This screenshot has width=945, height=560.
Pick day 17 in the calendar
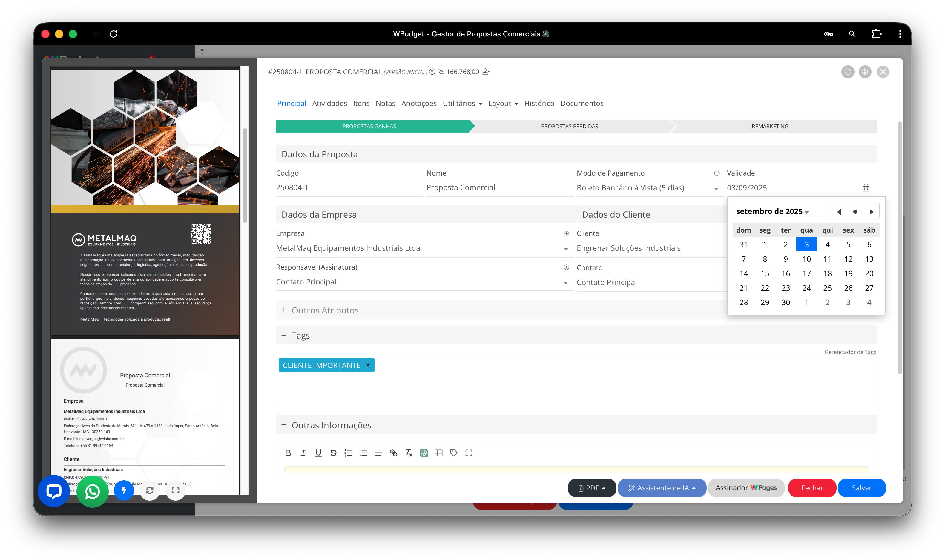[806, 274]
